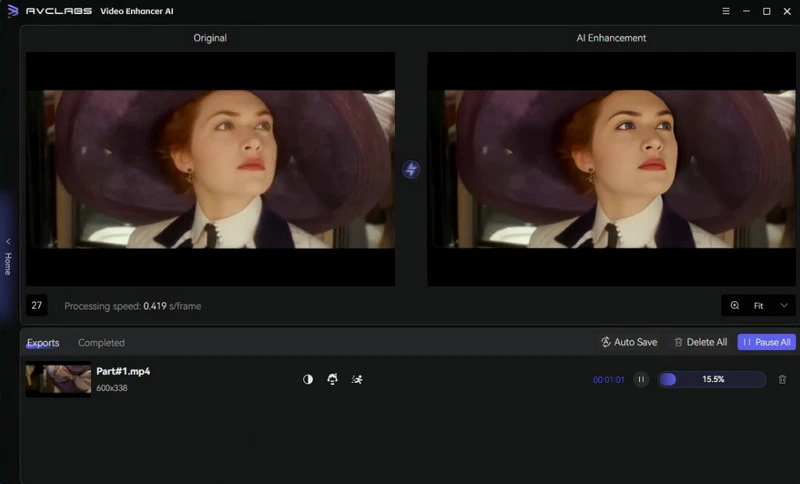Click the 600x338 resolution text
This screenshot has height=484, width=800.
112,388
